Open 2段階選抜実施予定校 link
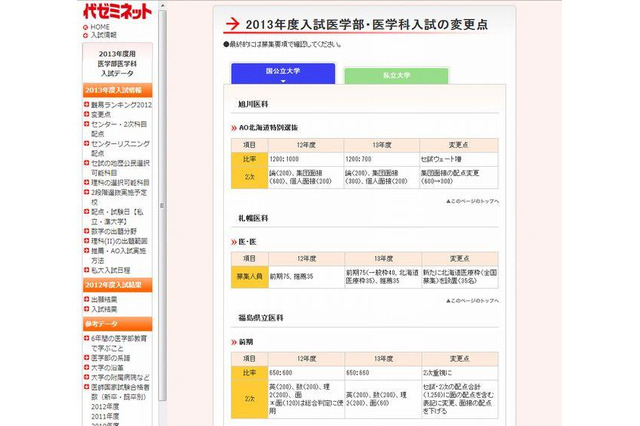This screenshot has width=640, height=426. click(x=119, y=197)
